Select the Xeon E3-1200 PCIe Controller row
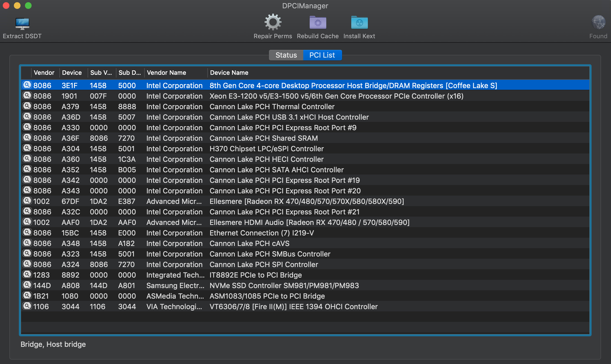 (305, 96)
